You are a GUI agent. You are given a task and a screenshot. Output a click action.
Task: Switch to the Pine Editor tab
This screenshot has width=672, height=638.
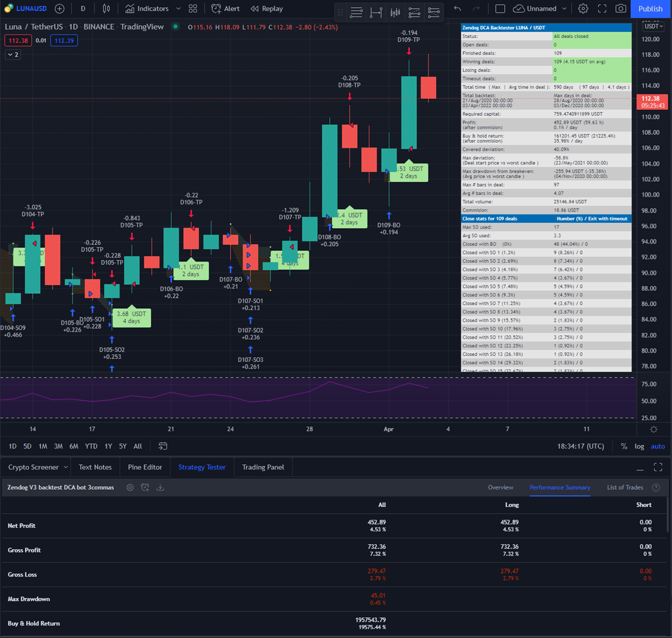(145, 467)
